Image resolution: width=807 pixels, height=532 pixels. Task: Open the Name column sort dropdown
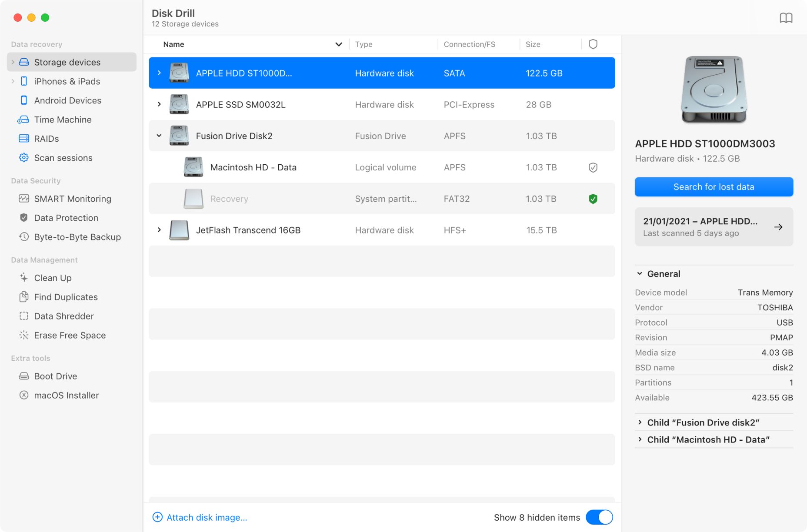point(339,44)
